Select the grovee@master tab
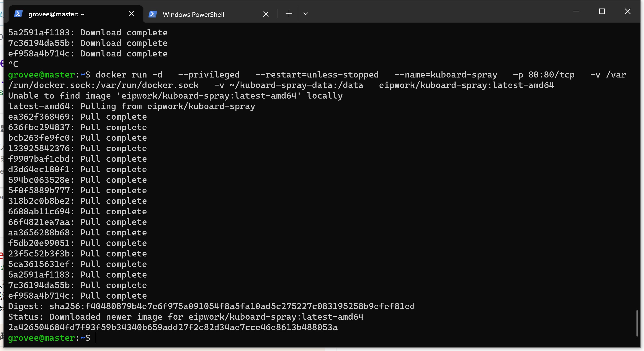The image size is (644, 351). click(56, 14)
